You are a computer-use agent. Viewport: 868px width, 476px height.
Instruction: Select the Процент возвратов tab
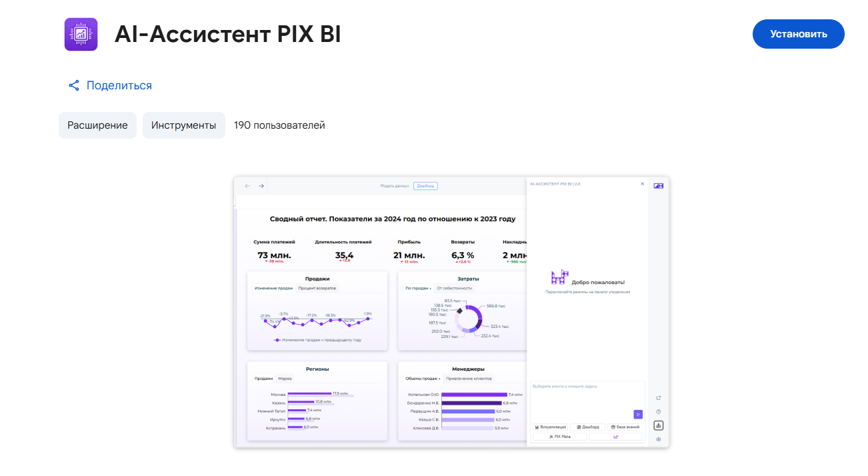tap(317, 288)
